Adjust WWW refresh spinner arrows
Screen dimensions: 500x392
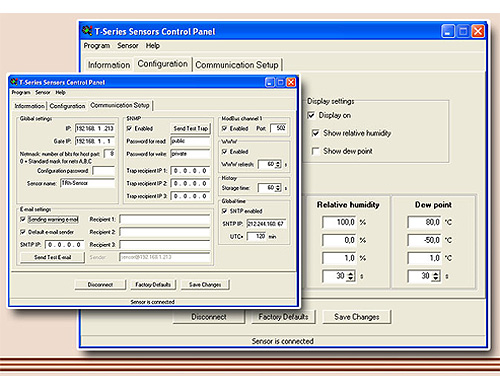(278, 164)
